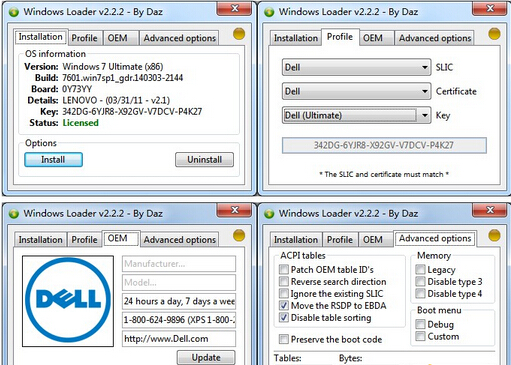Click the key value in OS information
The image size is (511, 365).
coord(132,112)
